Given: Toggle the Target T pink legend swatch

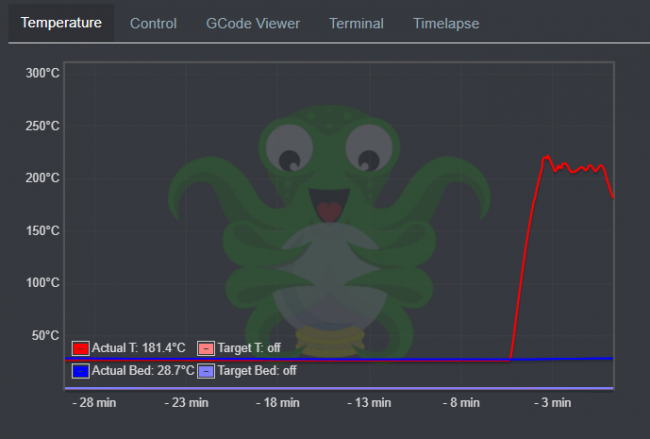Looking at the screenshot, I should coord(206,348).
